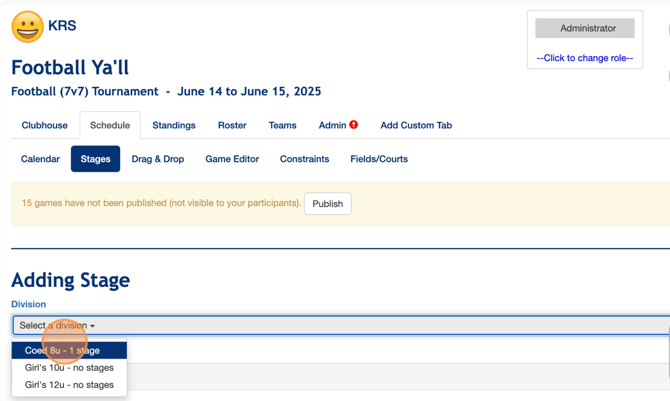The height and width of the screenshot is (401, 670).
Task: Click the smiley face KRS logo
Action: pos(27,27)
